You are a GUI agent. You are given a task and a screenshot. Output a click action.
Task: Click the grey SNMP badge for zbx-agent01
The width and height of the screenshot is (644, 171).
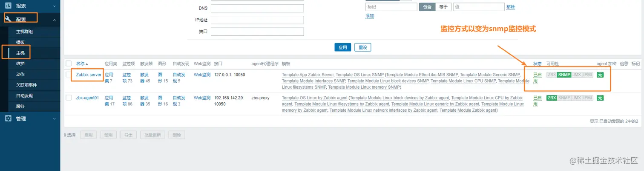click(564, 98)
